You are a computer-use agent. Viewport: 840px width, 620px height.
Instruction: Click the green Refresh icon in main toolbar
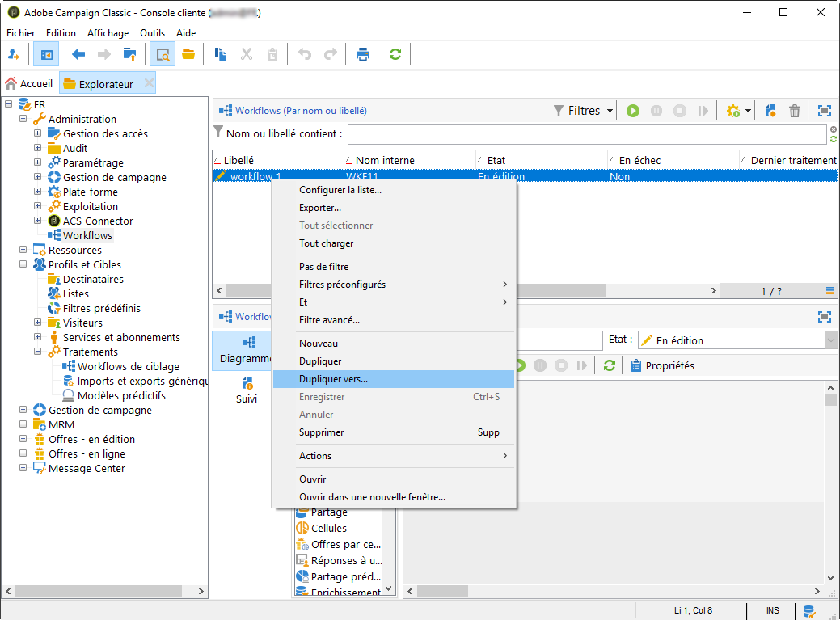(x=395, y=54)
